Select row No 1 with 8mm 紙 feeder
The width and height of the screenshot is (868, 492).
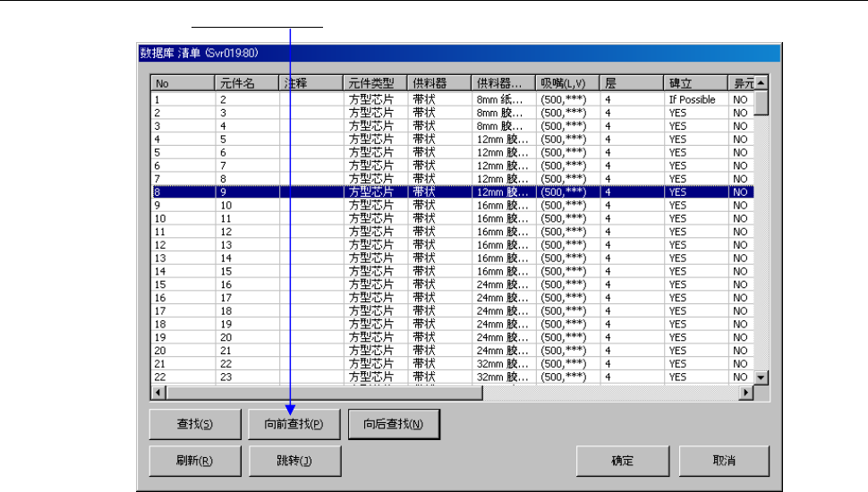[453, 99]
